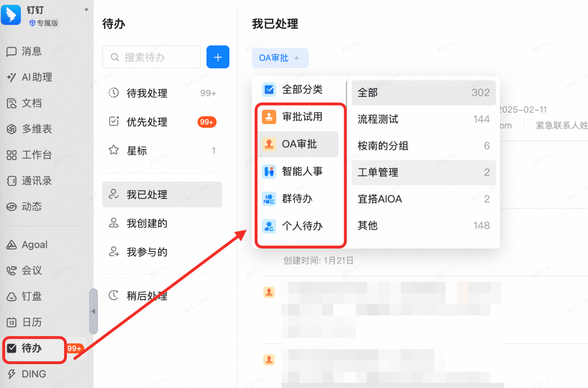Select 我创建的 in the to-do list
588x388 pixels.
(x=162, y=223)
